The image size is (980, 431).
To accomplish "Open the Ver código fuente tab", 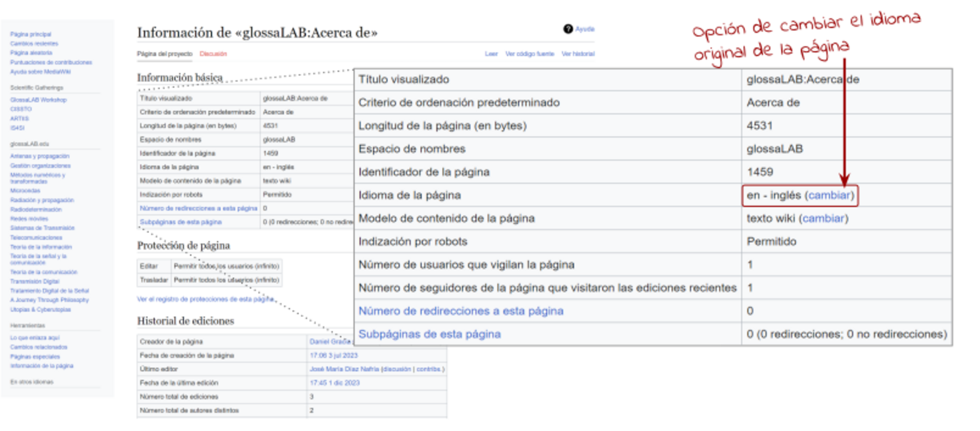I will coord(529,54).
